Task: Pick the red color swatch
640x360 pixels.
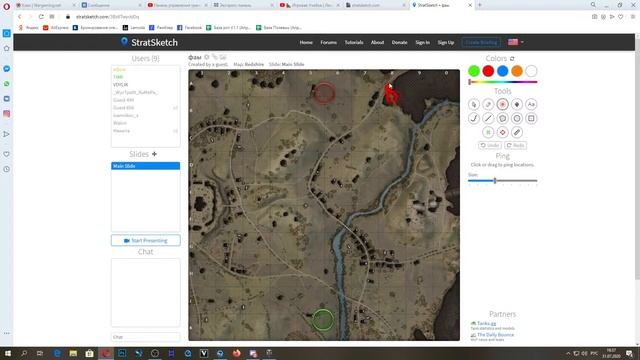Action: tap(488, 71)
